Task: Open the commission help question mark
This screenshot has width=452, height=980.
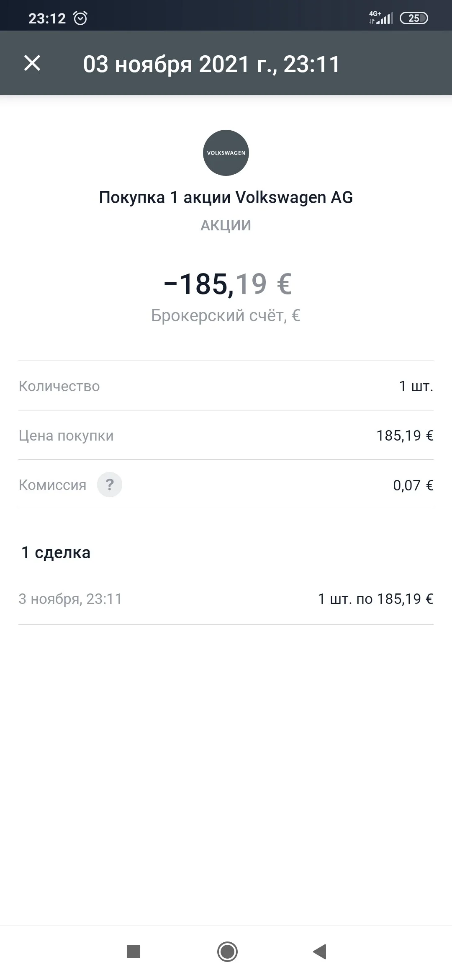Action: [110, 485]
